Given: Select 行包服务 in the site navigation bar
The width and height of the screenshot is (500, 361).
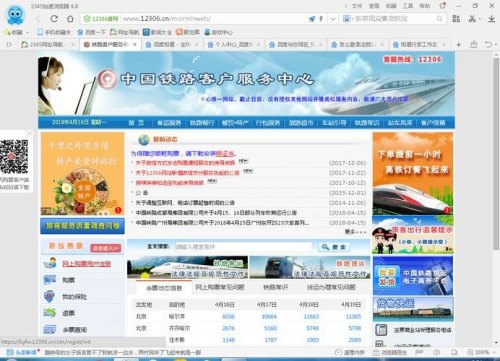Looking at the screenshot, I should tap(268, 123).
